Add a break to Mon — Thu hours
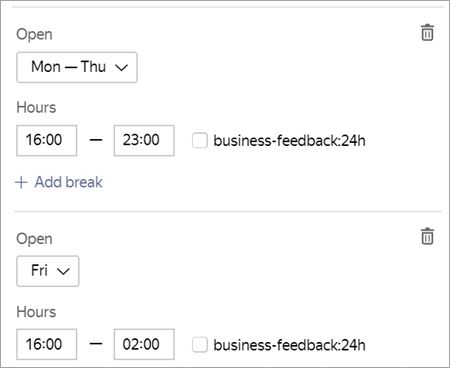Viewport: 450px width, 368px height. [x=59, y=182]
